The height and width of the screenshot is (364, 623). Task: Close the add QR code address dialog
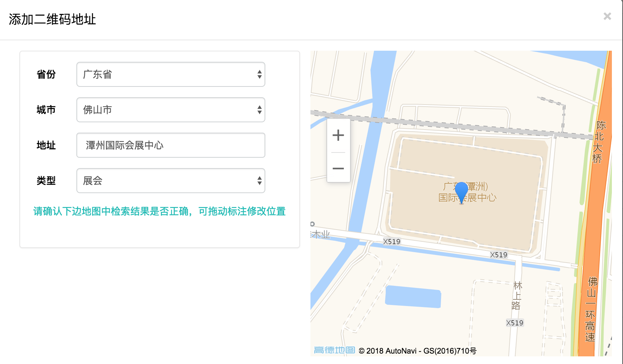coord(607,16)
